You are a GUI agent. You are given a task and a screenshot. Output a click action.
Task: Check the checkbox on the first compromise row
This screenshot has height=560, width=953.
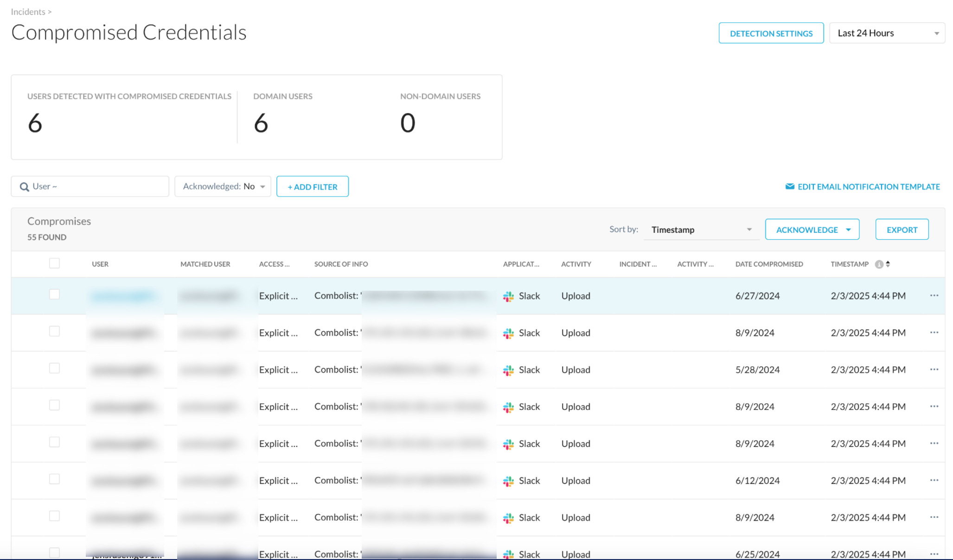(x=55, y=294)
